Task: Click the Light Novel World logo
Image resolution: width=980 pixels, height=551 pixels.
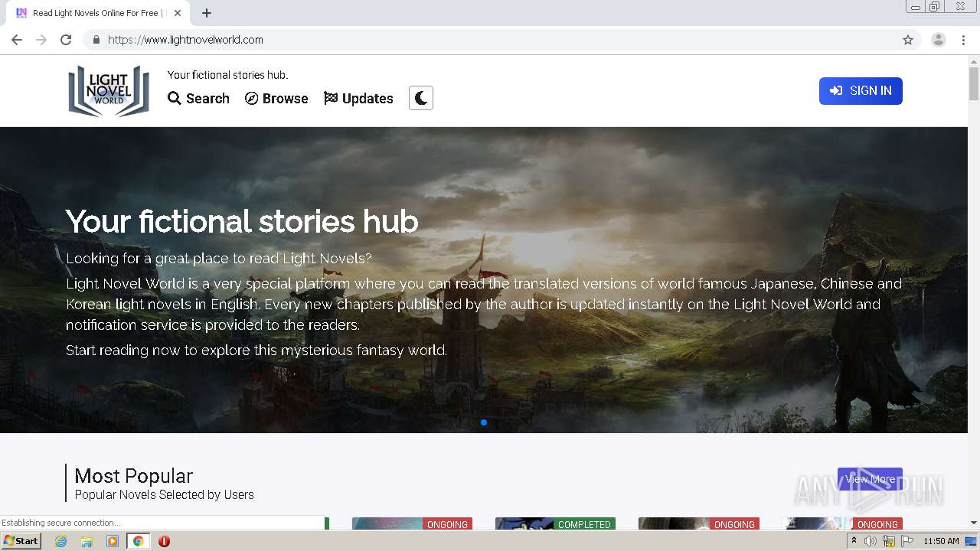Action: (109, 90)
